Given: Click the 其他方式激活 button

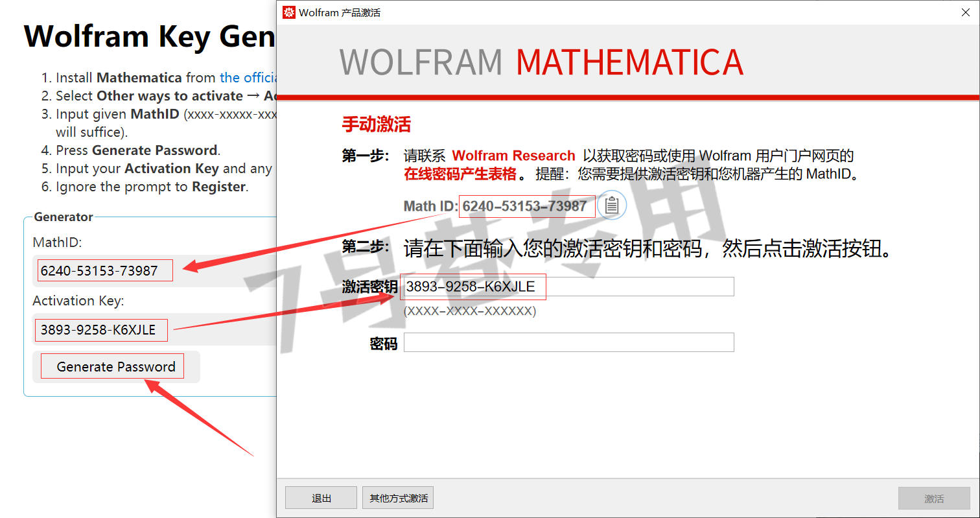Looking at the screenshot, I should 398,498.
